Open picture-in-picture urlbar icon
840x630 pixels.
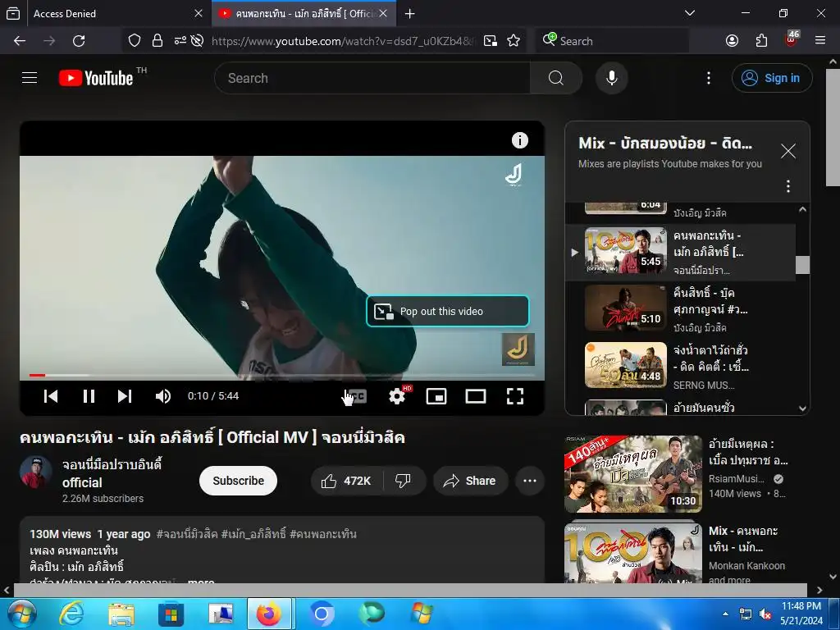(x=491, y=41)
